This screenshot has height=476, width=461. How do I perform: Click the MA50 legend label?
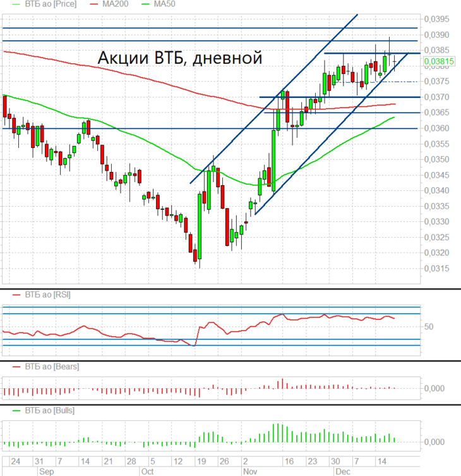[x=164, y=4]
